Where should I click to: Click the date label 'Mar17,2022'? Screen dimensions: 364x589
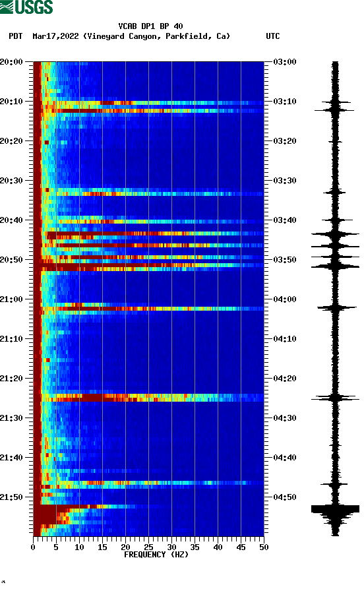click(55, 36)
